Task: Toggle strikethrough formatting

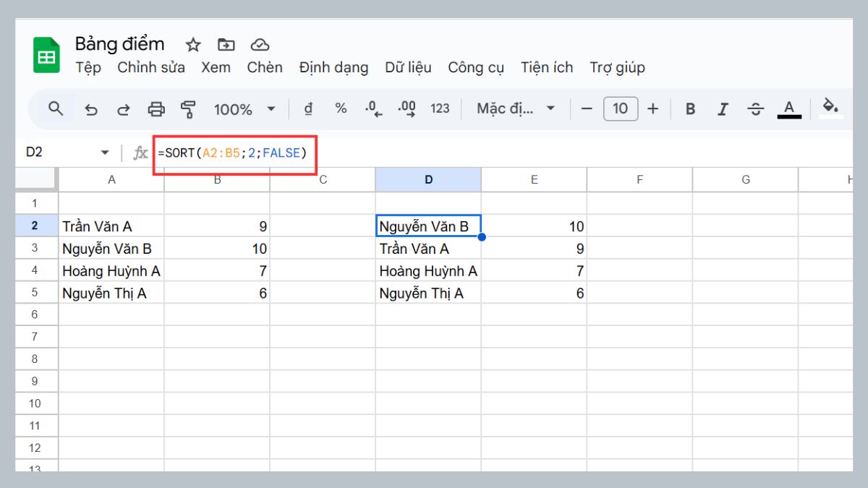Action: (x=755, y=108)
